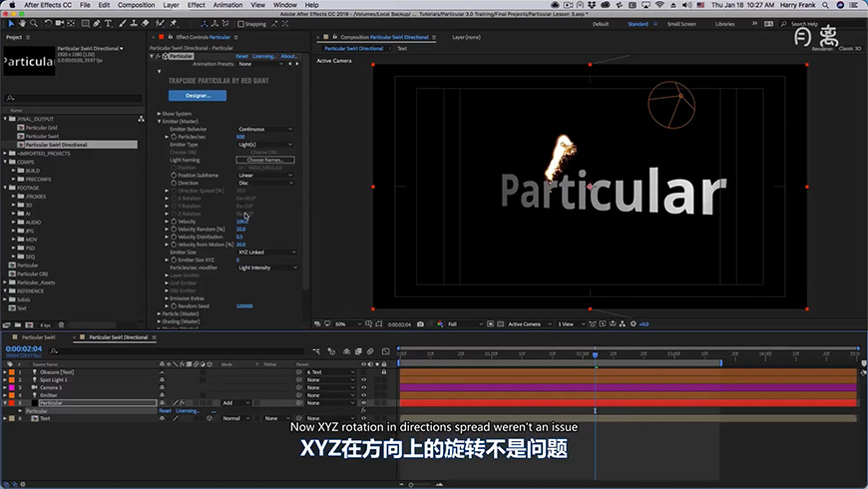Screen dimensions: 868x489
Task: Click the timeline layer search field
Action: [178, 351]
